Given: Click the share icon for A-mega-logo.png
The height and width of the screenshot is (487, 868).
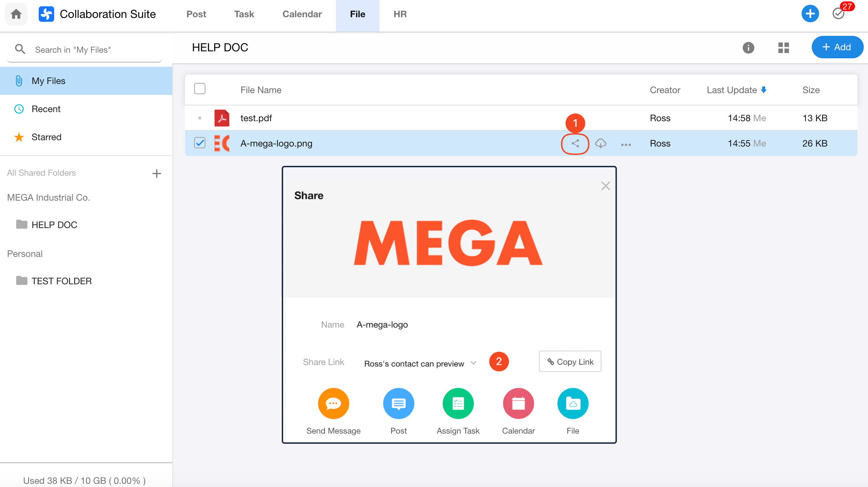Looking at the screenshot, I should pyautogui.click(x=575, y=143).
